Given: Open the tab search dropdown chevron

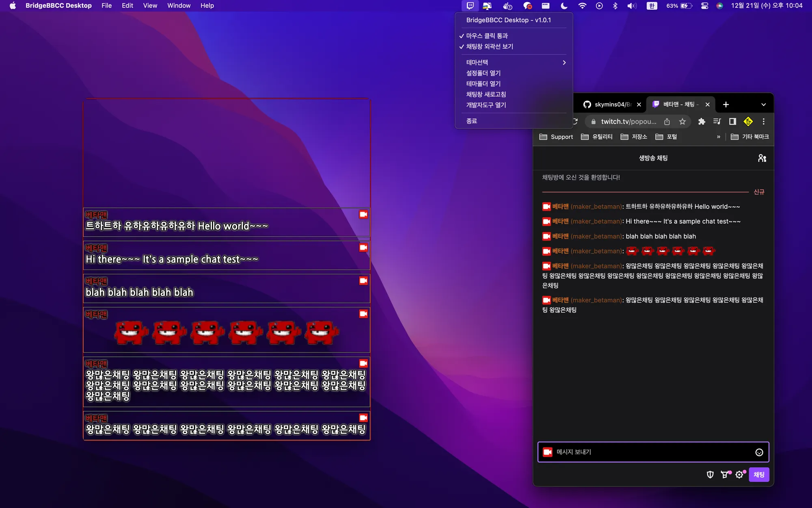Looking at the screenshot, I should click(x=763, y=104).
